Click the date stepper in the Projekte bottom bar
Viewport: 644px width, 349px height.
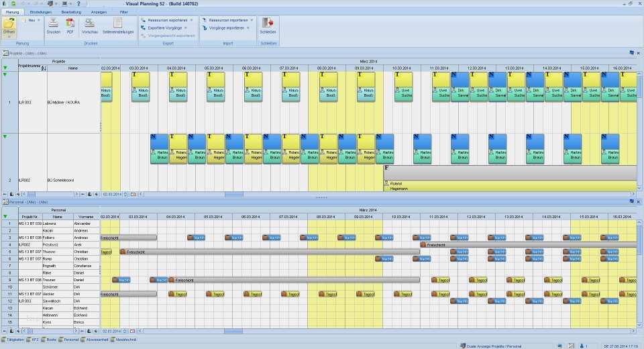pyautogui.click(x=125, y=194)
